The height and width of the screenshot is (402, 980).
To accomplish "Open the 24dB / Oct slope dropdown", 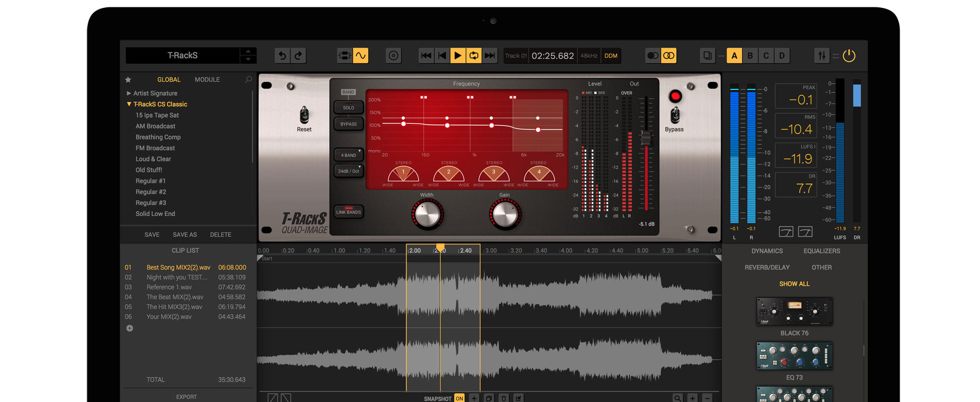I will pyautogui.click(x=348, y=171).
